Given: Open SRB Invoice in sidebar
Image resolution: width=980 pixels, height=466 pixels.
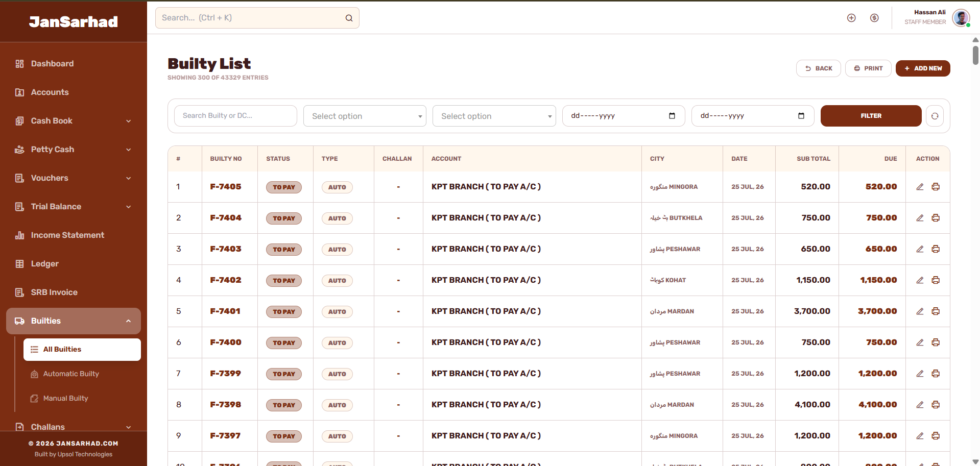Looking at the screenshot, I should click(x=74, y=292).
